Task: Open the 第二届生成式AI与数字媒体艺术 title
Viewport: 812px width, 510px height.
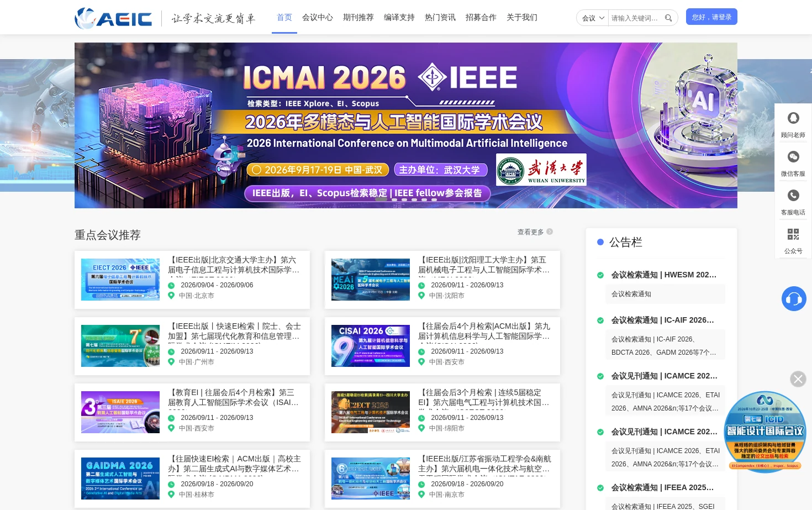Action: coord(234,464)
